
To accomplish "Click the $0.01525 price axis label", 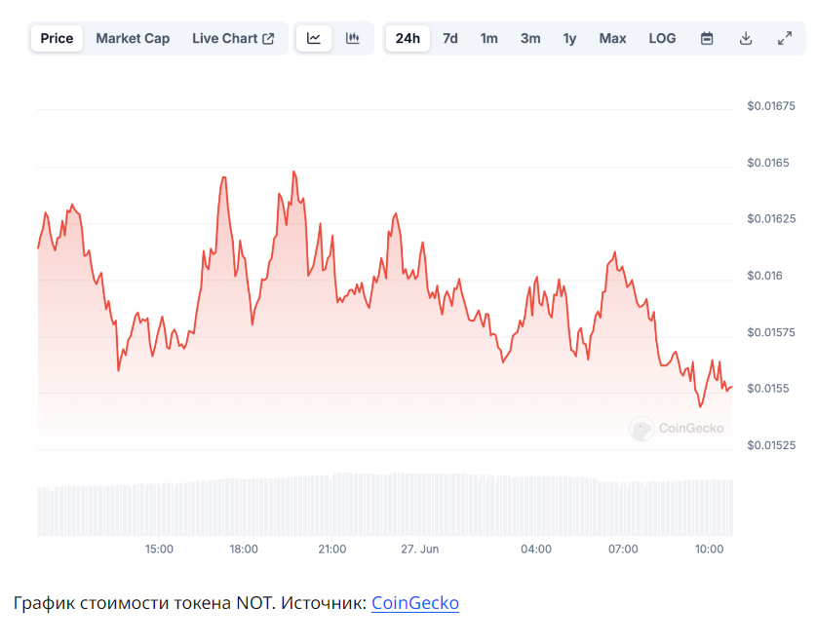I will [771, 445].
